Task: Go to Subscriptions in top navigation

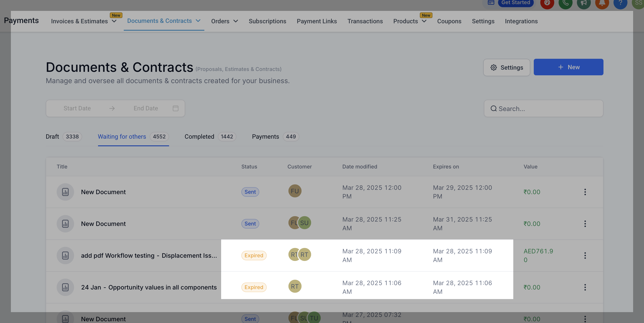Action: click(x=267, y=21)
